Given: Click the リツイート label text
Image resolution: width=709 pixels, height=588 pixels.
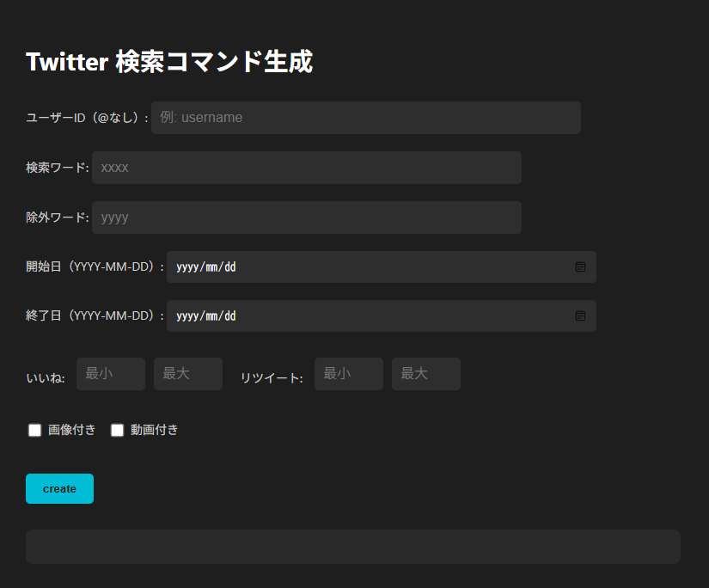Looking at the screenshot, I should tap(271, 378).
